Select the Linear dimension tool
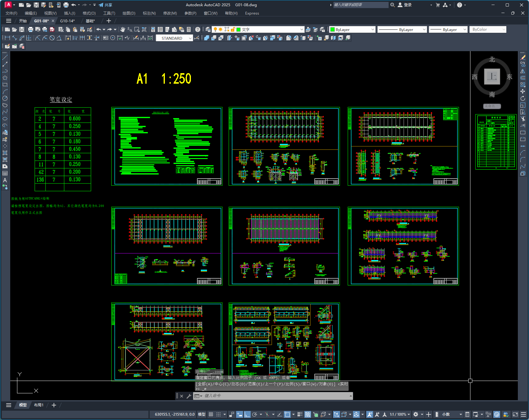This screenshot has height=420, width=529. [x=7, y=38]
